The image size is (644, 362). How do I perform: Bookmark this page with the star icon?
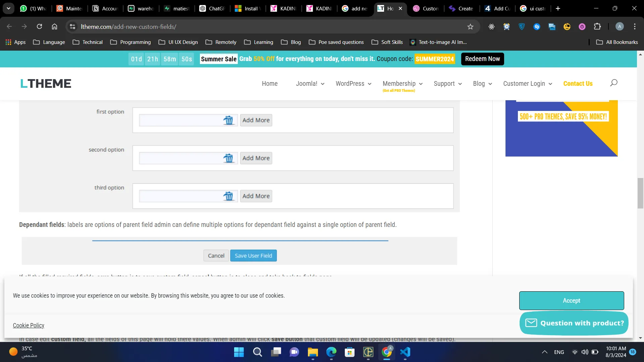point(470,27)
